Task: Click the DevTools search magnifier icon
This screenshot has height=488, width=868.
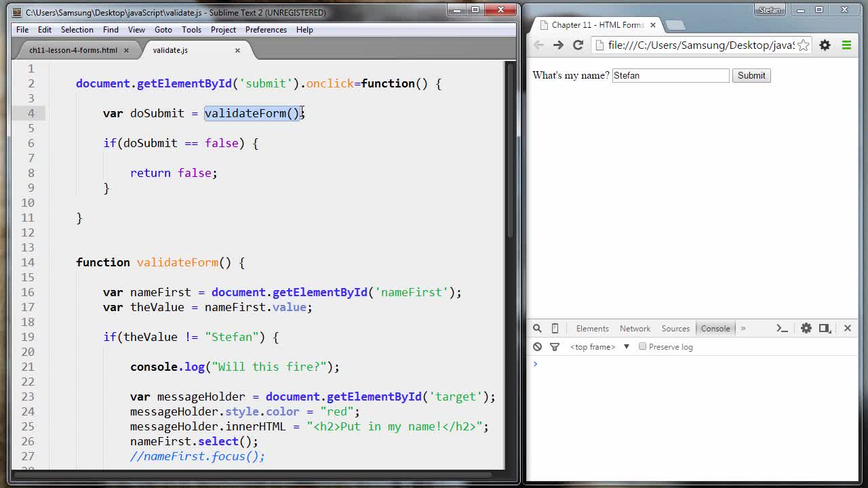Action: click(537, 328)
